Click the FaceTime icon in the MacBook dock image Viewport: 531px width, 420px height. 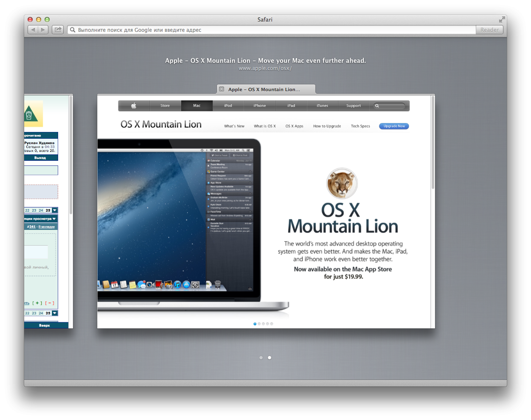(x=151, y=285)
